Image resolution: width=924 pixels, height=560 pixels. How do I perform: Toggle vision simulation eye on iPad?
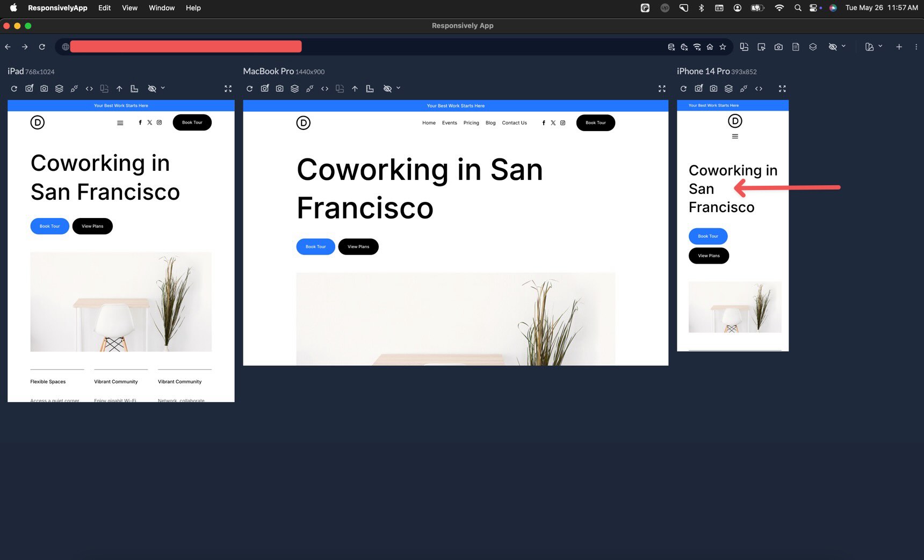click(x=152, y=89)
